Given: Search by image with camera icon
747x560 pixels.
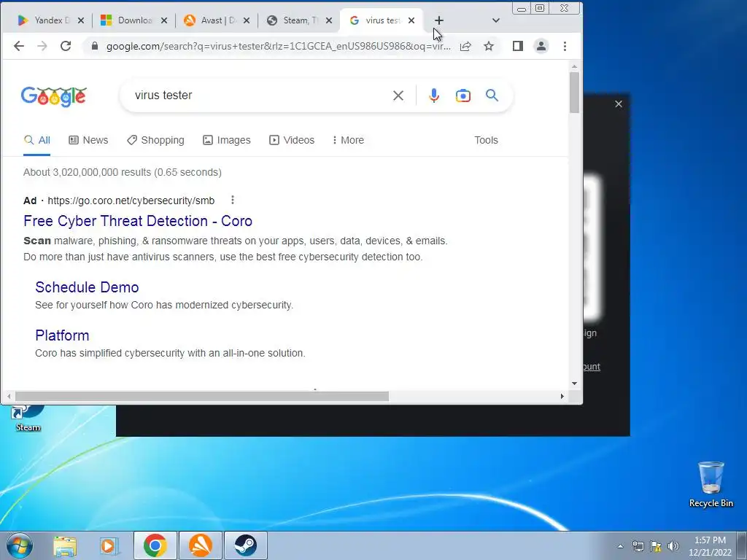Looking at the screenshot, I should point(463,96).
